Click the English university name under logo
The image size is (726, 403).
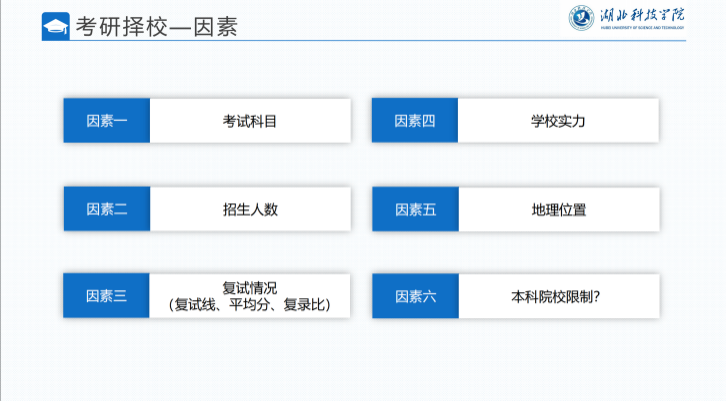pos(642,28)
